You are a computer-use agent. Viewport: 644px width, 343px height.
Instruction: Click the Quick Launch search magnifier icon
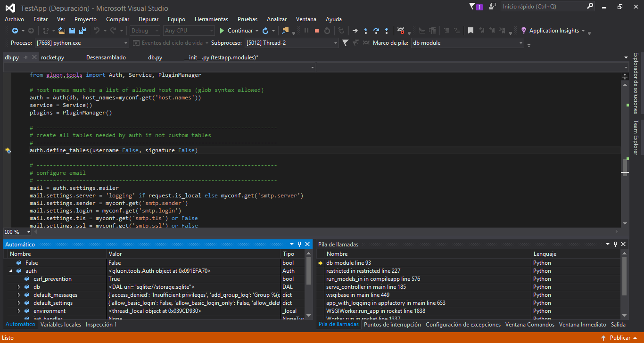pyautogui.click(x=590, y=7)
